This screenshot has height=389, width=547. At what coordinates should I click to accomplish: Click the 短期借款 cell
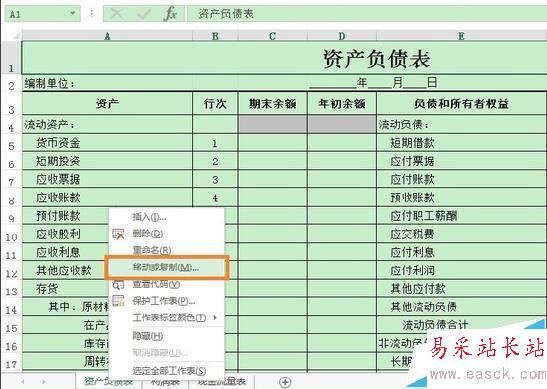pyautogui.click(x=462, y=143)
